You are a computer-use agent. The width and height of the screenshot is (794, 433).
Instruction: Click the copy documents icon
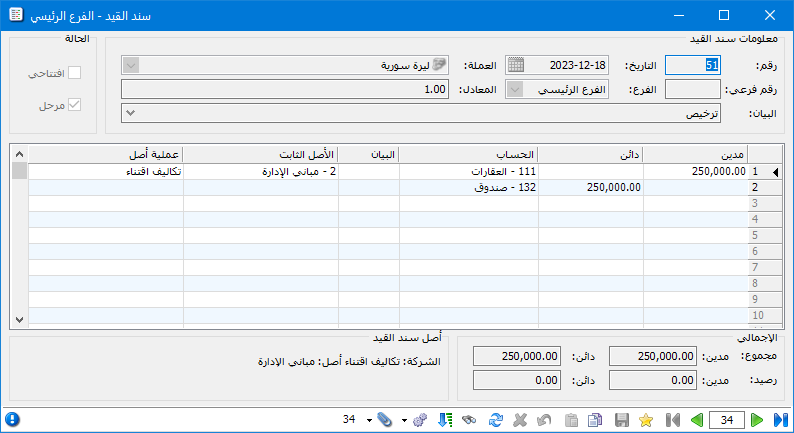pyautogui.click(x=595, y=420)
